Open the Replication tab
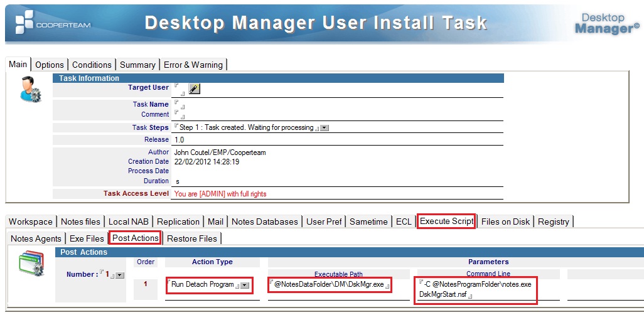Image resolution: width=644 pixels, height=315 pixels. pos(178,222)
